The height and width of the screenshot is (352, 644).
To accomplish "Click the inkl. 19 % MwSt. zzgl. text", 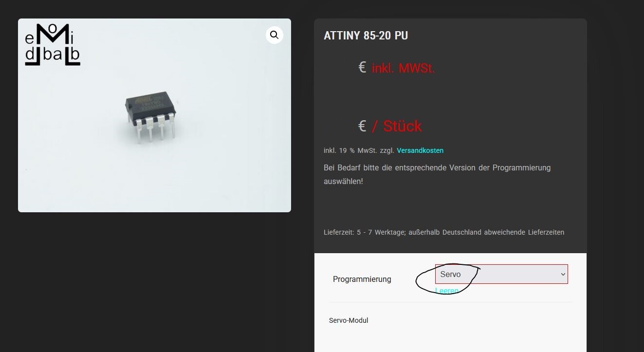I will coord(359,150).
